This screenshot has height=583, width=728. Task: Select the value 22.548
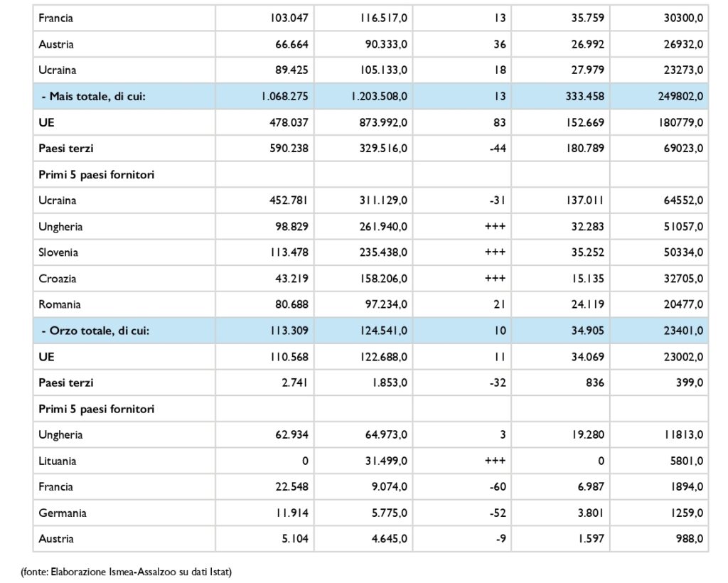(291, 487)
